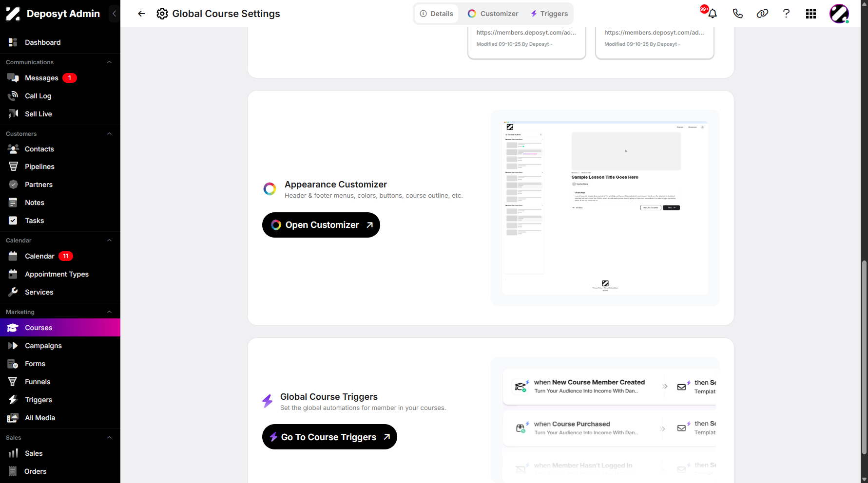Open Pipelines in the sidebar
Screen dimensions: 868x483
60,167
